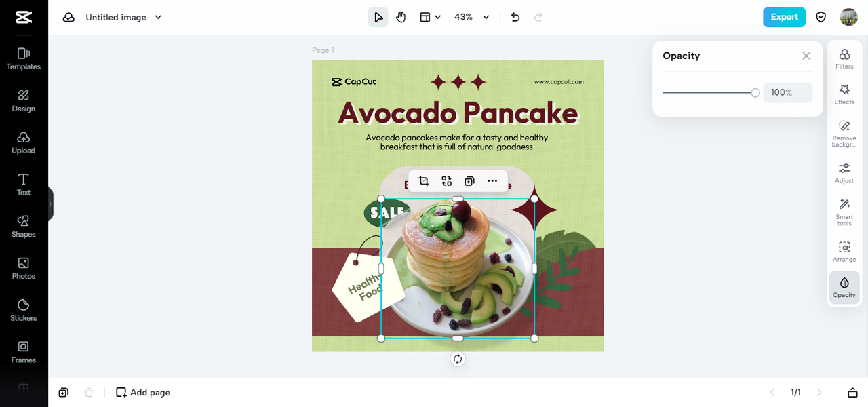
Task: Toggle the Opacity tool button
Action: click(x=844, y=287)
